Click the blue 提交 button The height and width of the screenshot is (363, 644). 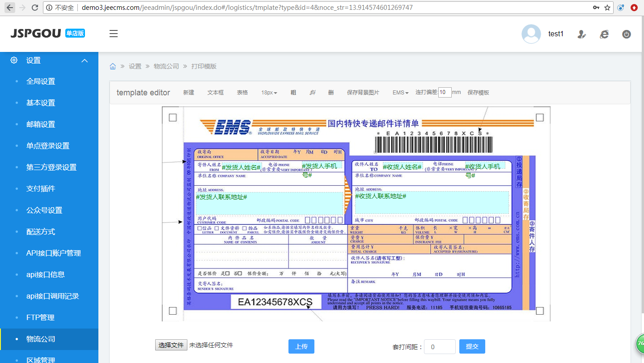coord(472,346)
